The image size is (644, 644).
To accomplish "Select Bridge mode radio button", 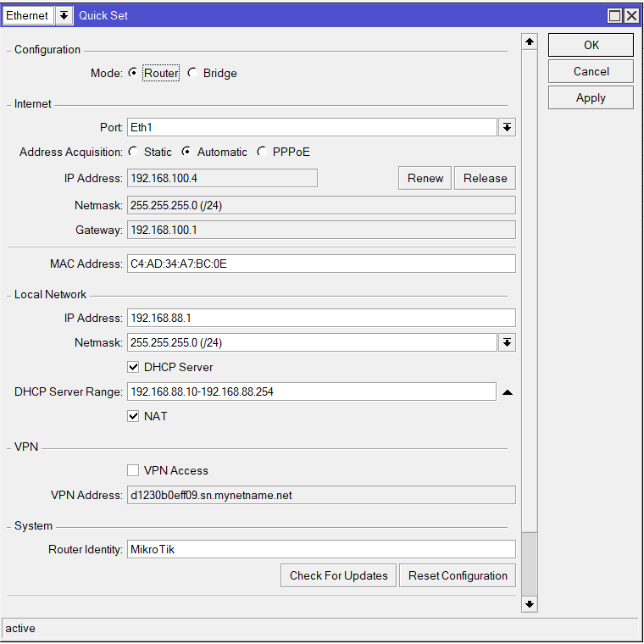I will click(x=192, y=73).
